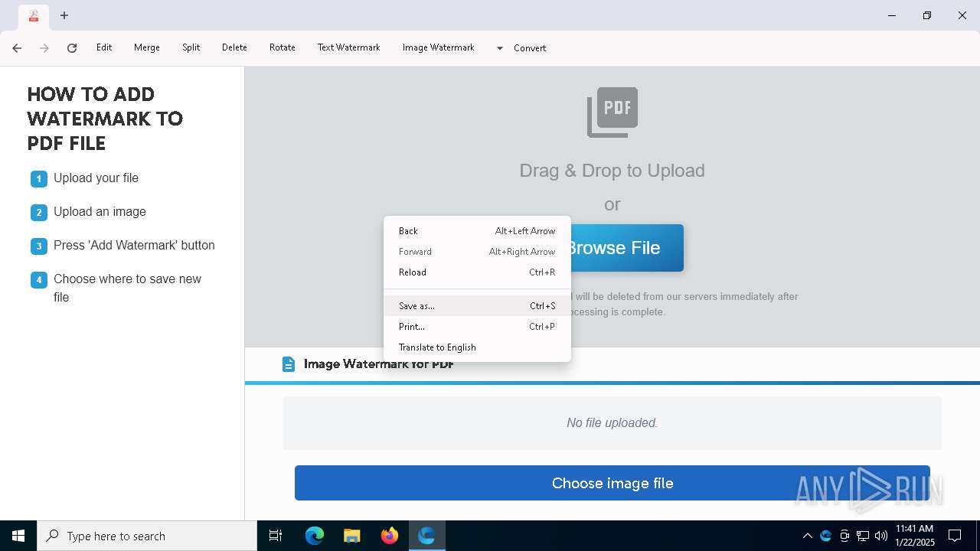This screenshot has width=980, height=551.
Task: Open the Delete tool
Action: pyautogui.click(x=234, y=47)
